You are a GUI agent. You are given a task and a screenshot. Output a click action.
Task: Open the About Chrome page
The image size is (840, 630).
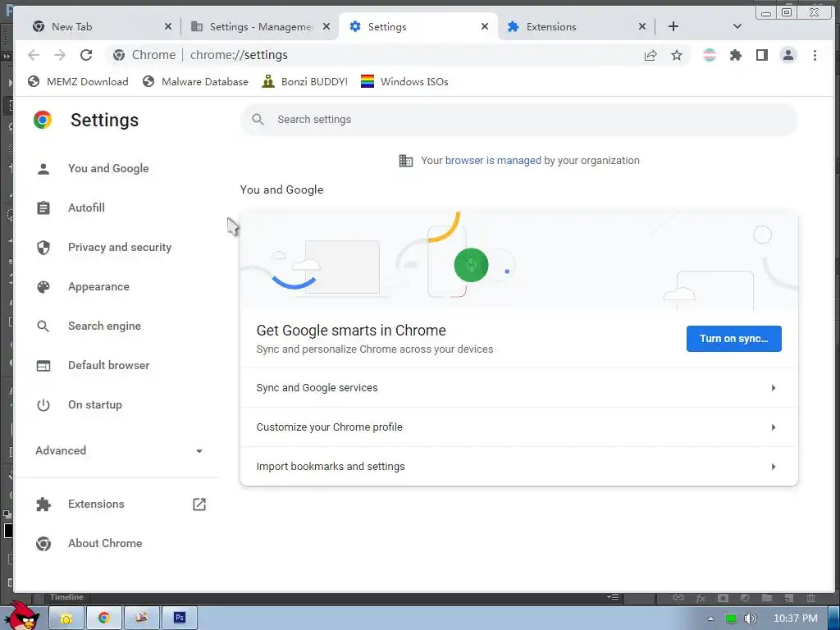click(105, 543)
